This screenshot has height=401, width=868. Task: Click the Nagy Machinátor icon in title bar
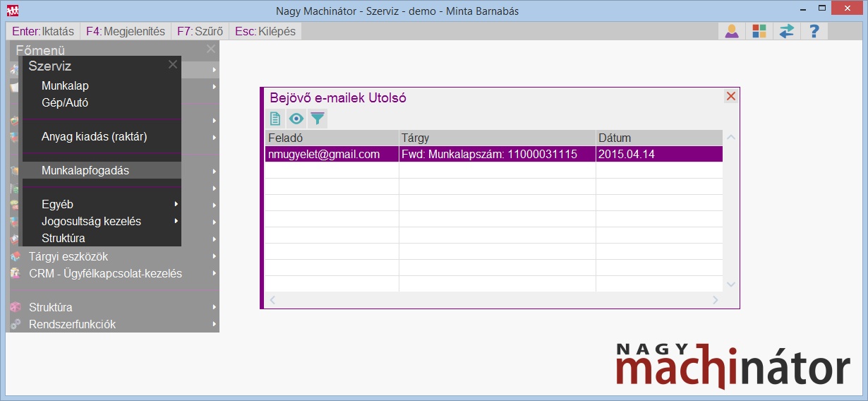tap(13, 11)
